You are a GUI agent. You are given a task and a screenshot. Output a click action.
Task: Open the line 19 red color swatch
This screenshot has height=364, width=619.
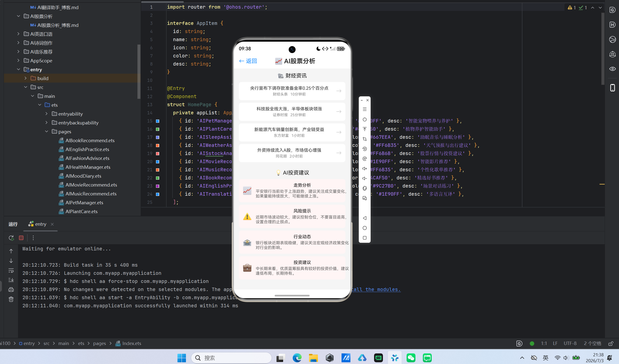(158, 154)
